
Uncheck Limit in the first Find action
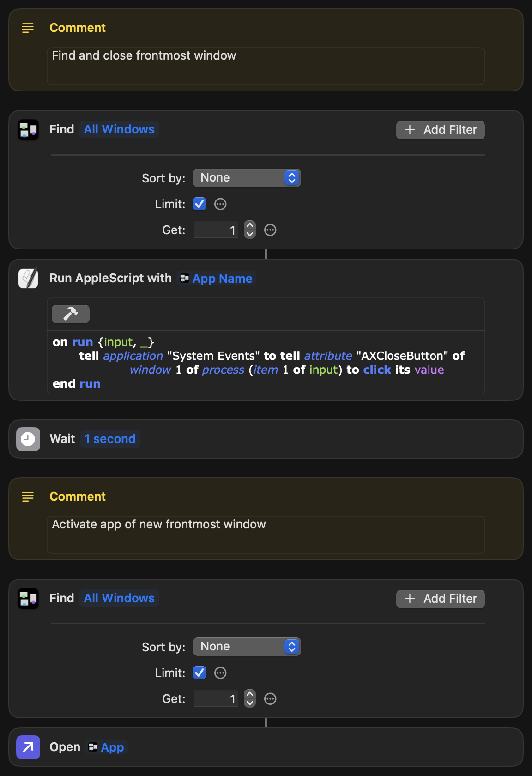[199, 204]
